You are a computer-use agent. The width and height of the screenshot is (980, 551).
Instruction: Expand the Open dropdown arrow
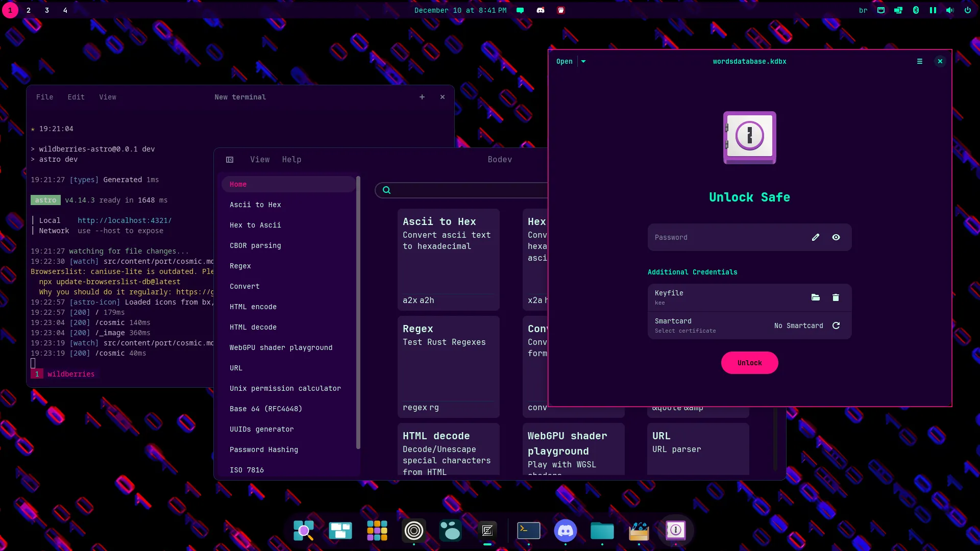click(583, 61)
